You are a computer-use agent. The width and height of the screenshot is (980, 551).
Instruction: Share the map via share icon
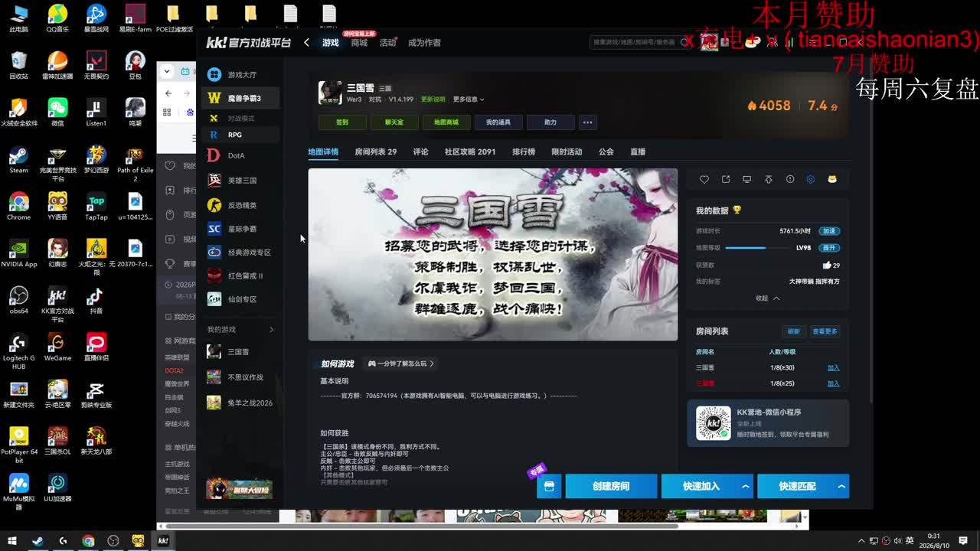point(726,180)
